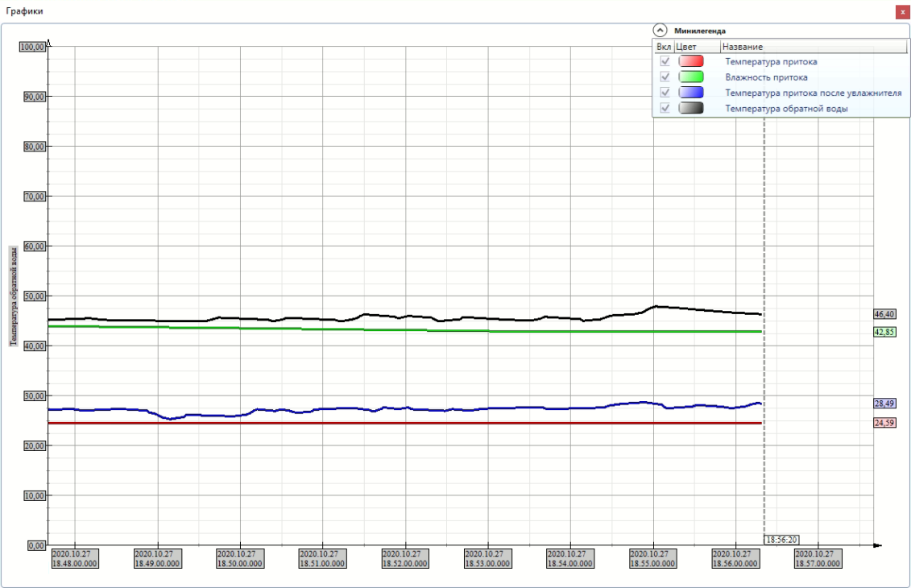Click the vertical axis title Температура обратной воды
The width and height of the screenshot is (911, 588).
13,296
